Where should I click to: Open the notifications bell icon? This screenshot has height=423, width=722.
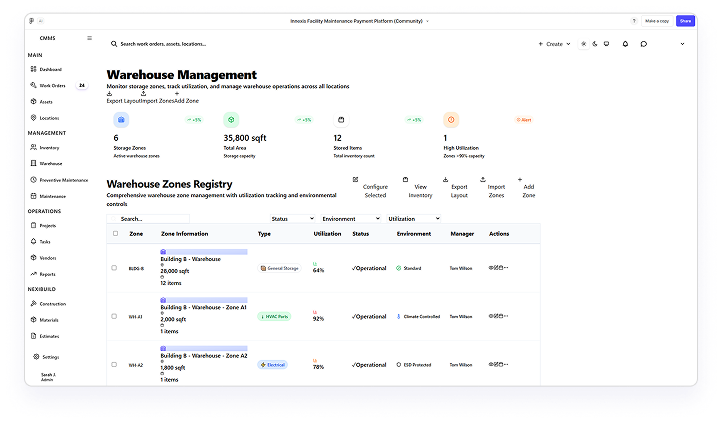click(626, 44)
